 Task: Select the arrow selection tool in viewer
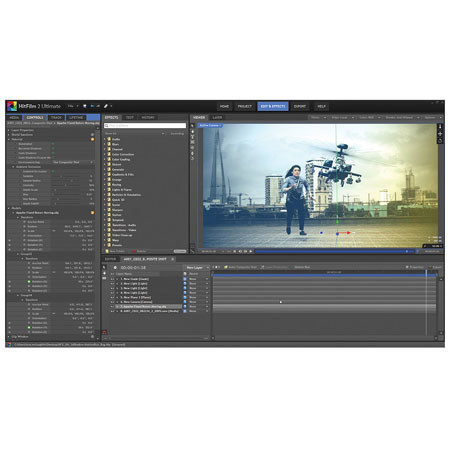pos(192,126)
